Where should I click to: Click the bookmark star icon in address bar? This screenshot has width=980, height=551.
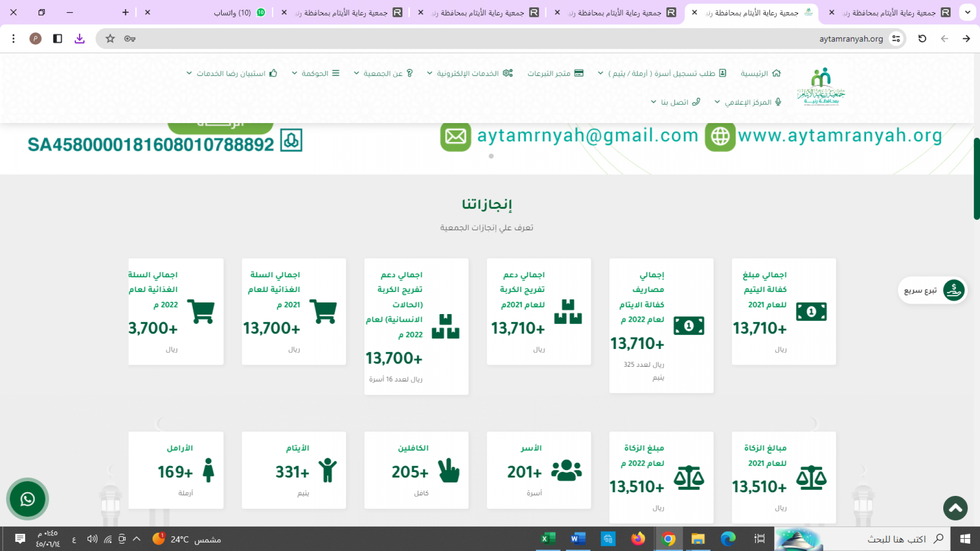tap(110, 39)
